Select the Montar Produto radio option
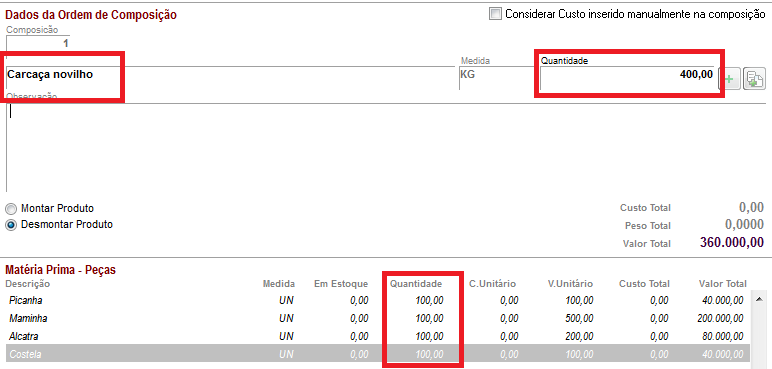The image size is (772, 369). (10, 208)
